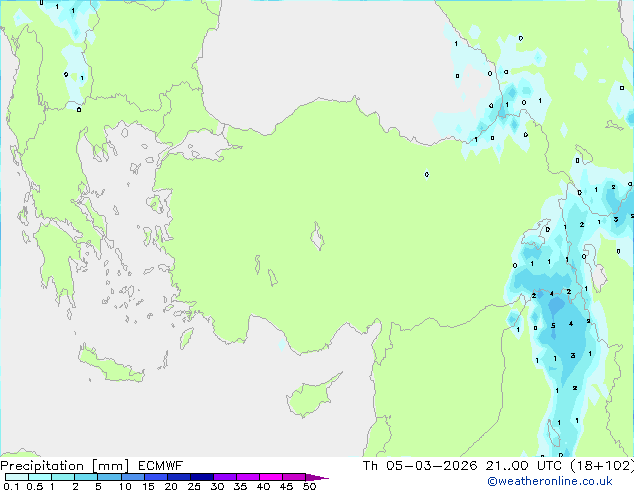Click the legend value "45"
This screenshot has height=490, width=634.
[x=286, y=486]
